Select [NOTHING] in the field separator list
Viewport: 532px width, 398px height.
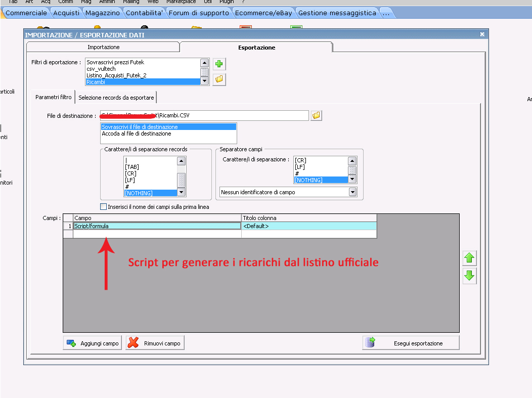coord(321,180)
